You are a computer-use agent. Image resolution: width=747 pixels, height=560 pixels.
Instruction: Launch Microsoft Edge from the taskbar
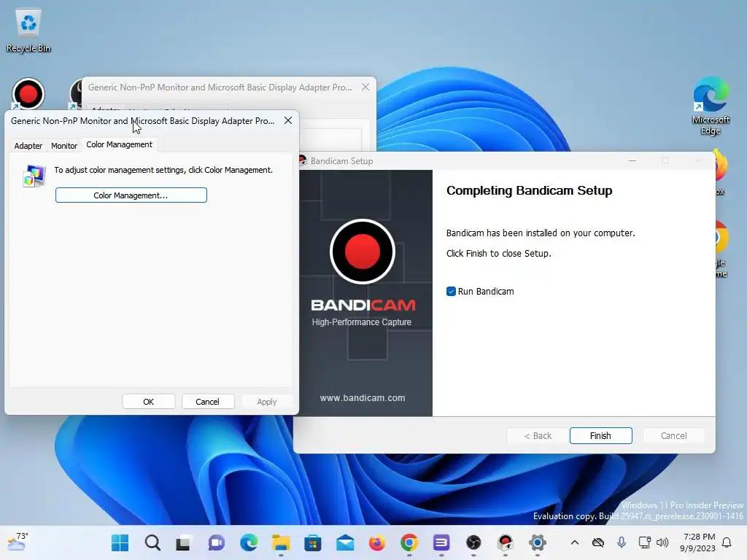point(249,542)
